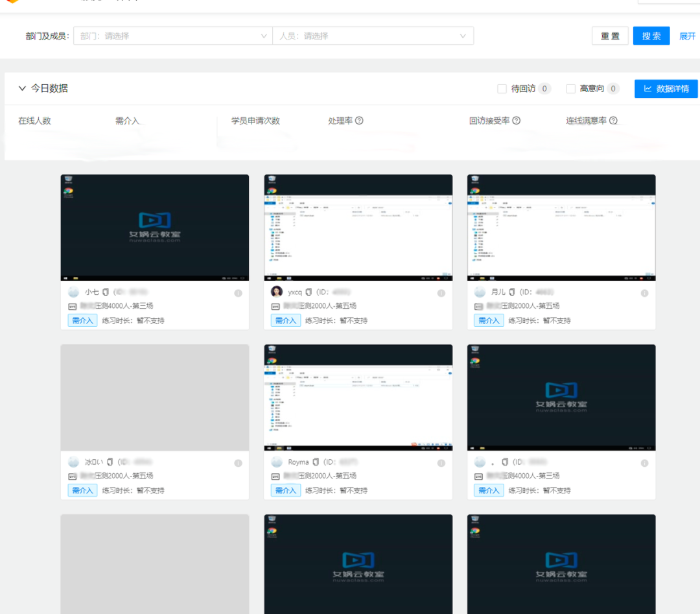Click the 学员申请次数 metric label
The height and width of the screenshot is (614, 700).
[255, 121]
